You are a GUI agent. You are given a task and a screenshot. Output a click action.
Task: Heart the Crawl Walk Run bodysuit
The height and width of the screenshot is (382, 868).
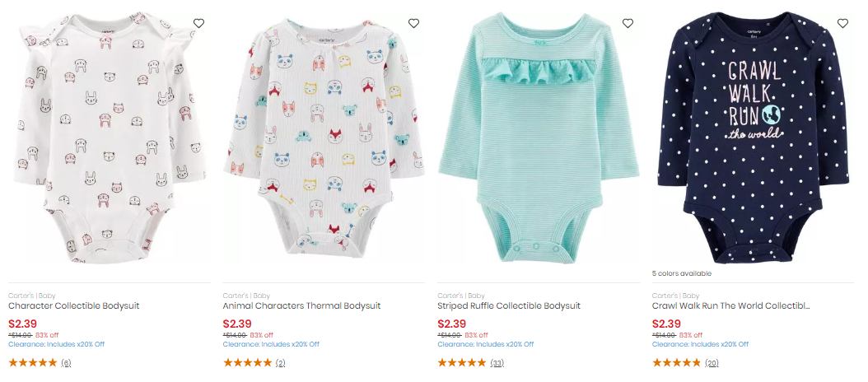842,23
